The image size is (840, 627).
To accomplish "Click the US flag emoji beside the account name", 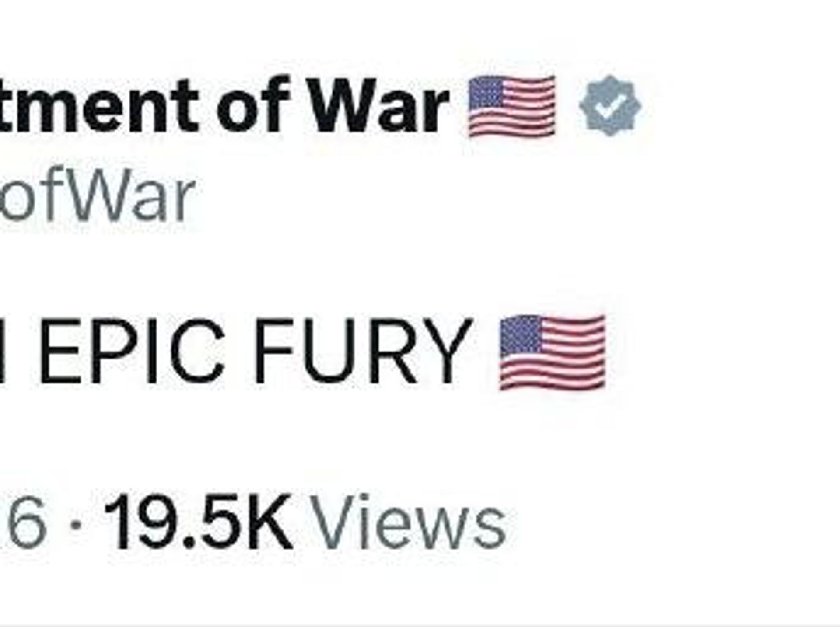I will point(512,106).
